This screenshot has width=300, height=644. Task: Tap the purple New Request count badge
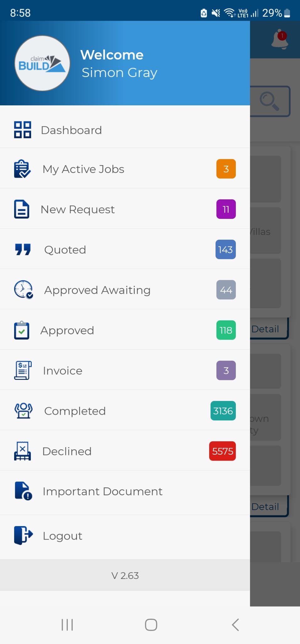click(226, 209)
